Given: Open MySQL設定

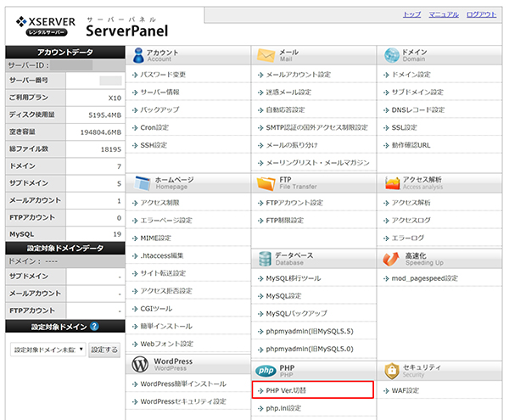Looking at the screenshot, I should point(283,296).
